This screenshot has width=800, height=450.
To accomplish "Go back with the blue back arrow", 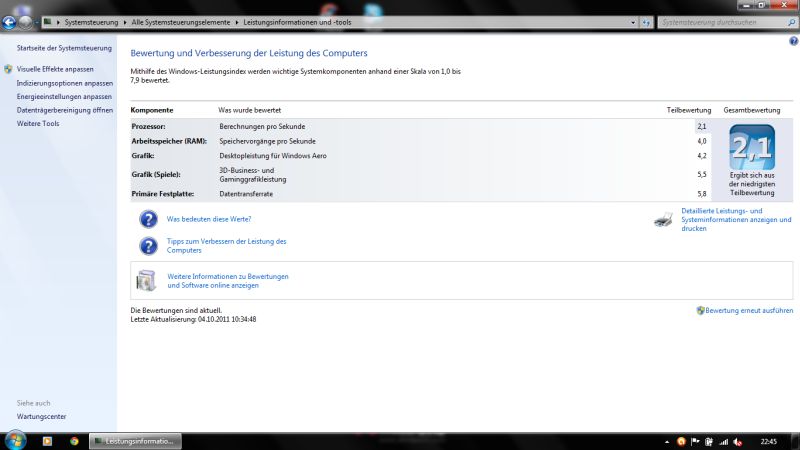I will pyautogui.click(x=9, y=22).
